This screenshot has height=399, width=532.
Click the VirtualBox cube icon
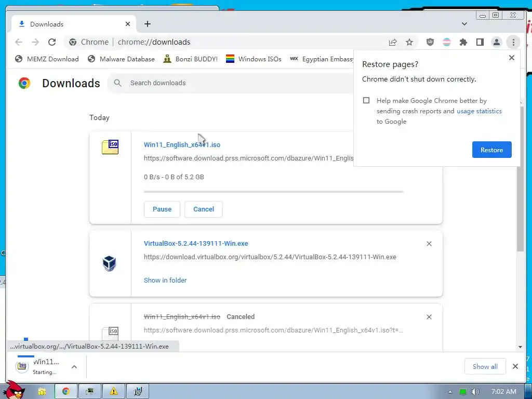click(x=109, y=263)
